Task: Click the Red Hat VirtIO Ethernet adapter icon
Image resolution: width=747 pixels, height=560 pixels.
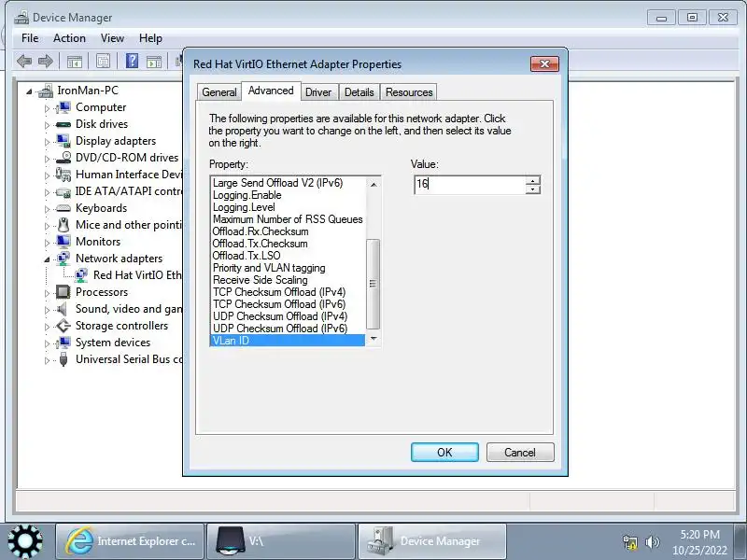Action: coord(81,275)
